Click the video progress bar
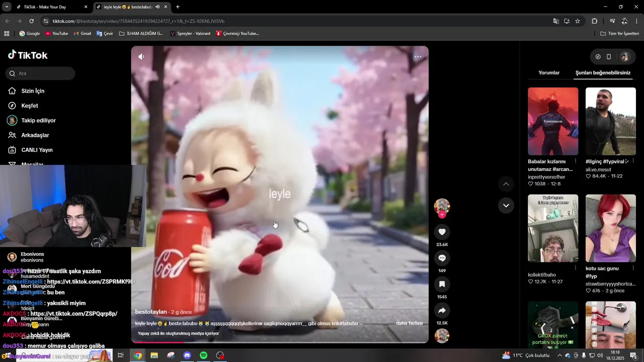Image resolution: width=644 pixels, height=362 pixels. tap(280, 342)
